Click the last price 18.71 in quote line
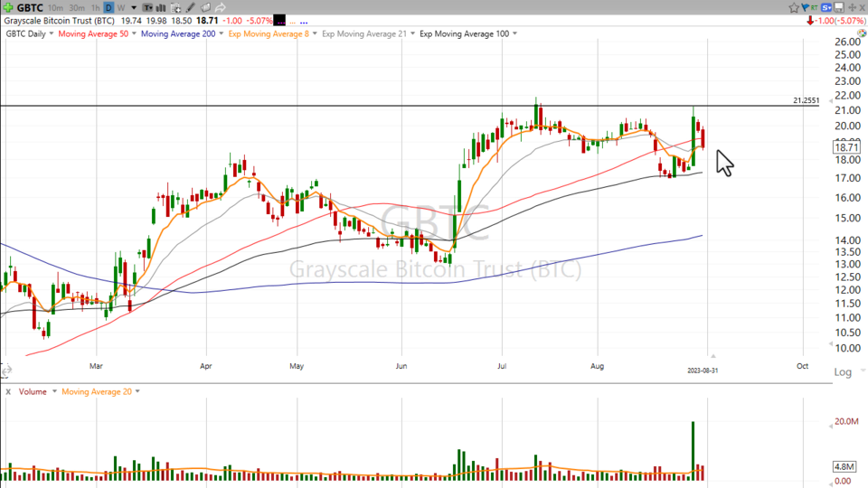This screenshot has width=868, height=488. pos(207,21)
